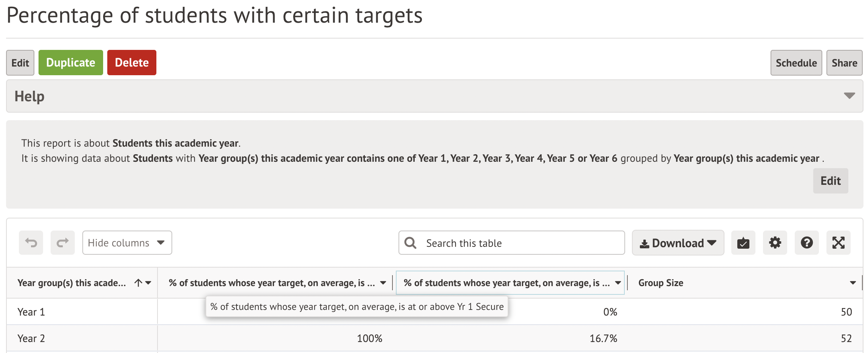Click the Schedule button

pos(796,63)
